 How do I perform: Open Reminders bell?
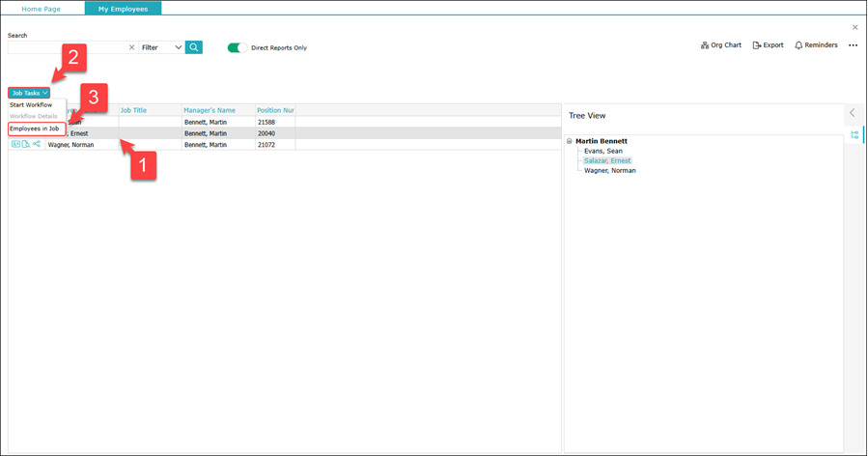tap(816, 45)
